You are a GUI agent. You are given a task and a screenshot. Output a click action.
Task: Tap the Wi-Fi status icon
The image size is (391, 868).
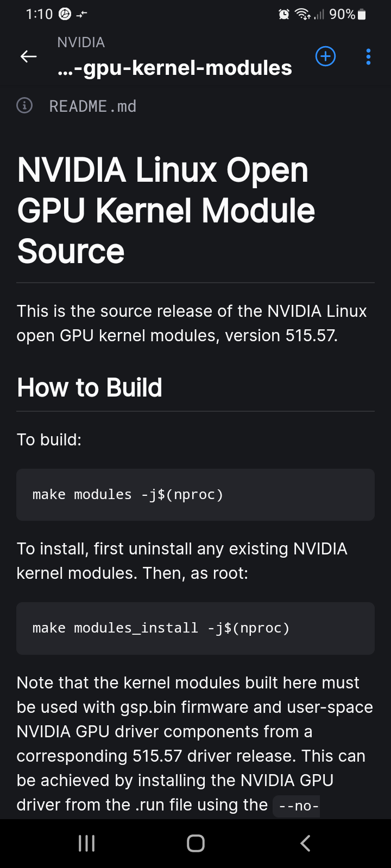click(x=301, y=14)
